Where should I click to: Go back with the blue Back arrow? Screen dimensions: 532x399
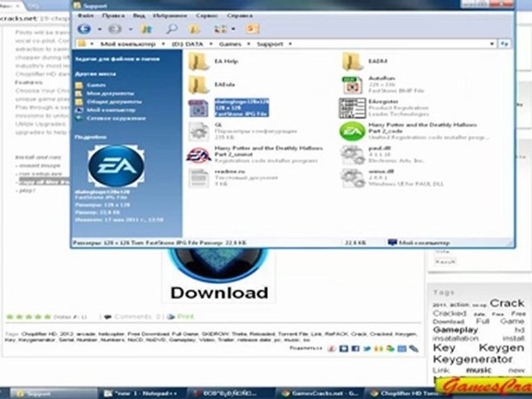(x=84, y=29)
